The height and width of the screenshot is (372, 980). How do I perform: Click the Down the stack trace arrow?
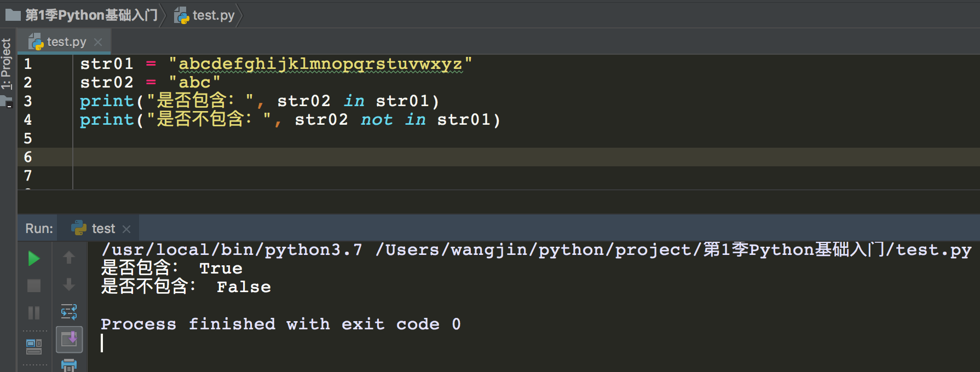69,284
